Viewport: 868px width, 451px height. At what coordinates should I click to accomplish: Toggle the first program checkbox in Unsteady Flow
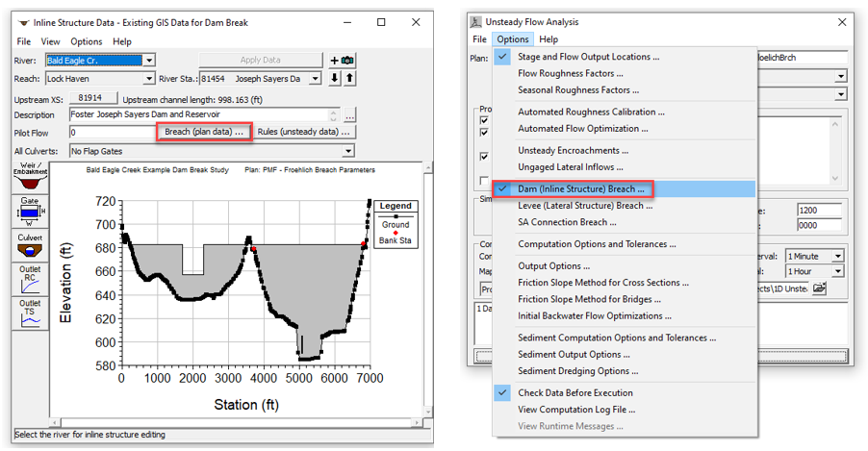484,120
